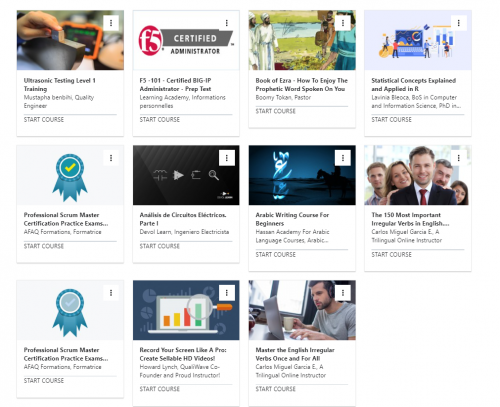Open the Arabic calligraphy thumbnail image
Viewport: 500px width, 407px height.
pyautogui.click(x=302, y=175)
